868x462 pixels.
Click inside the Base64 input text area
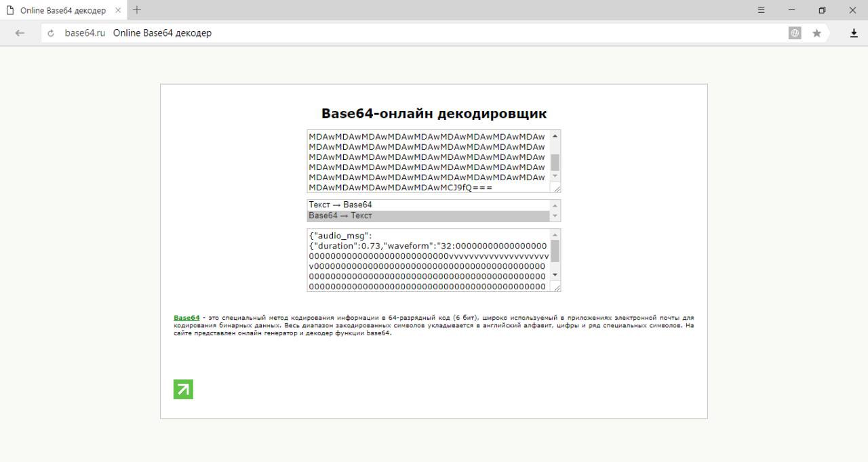(x=427, y=161)
